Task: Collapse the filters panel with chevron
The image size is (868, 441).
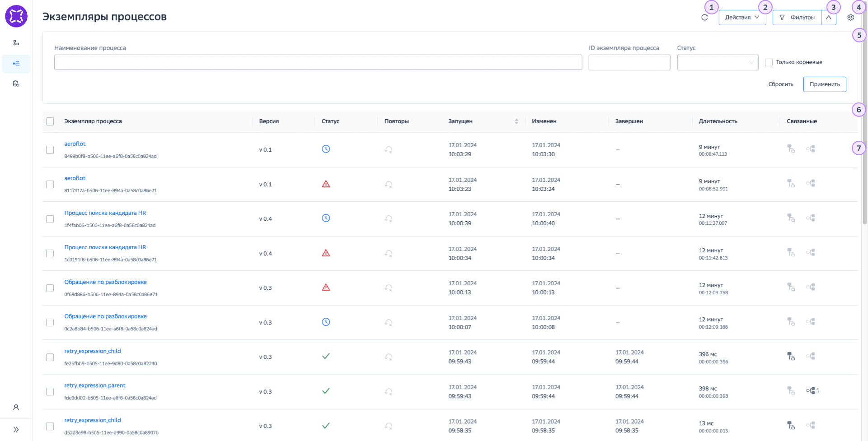Action: tap(829, 18)
